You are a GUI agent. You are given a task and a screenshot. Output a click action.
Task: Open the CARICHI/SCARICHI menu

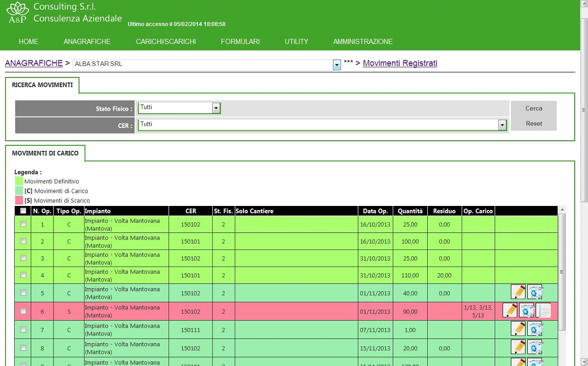click(x=166, y=42)
